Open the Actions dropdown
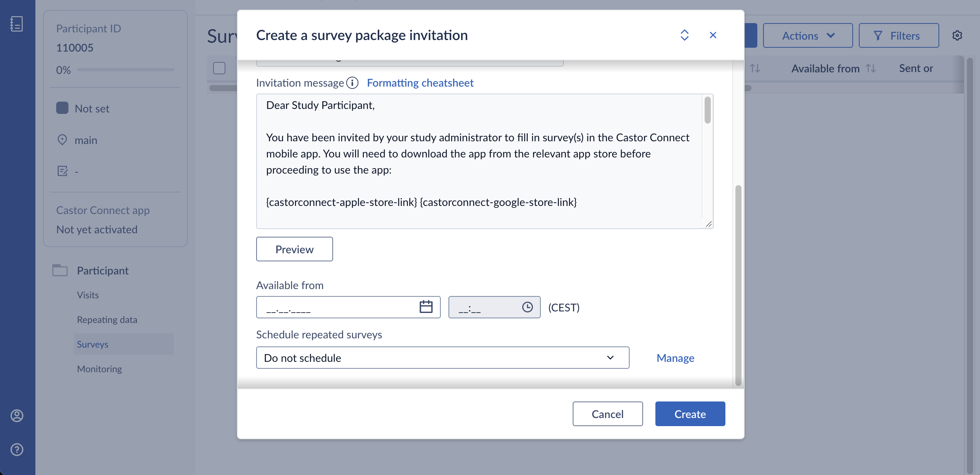Screen dimensions: 980x475 click(x=808, y=35)
